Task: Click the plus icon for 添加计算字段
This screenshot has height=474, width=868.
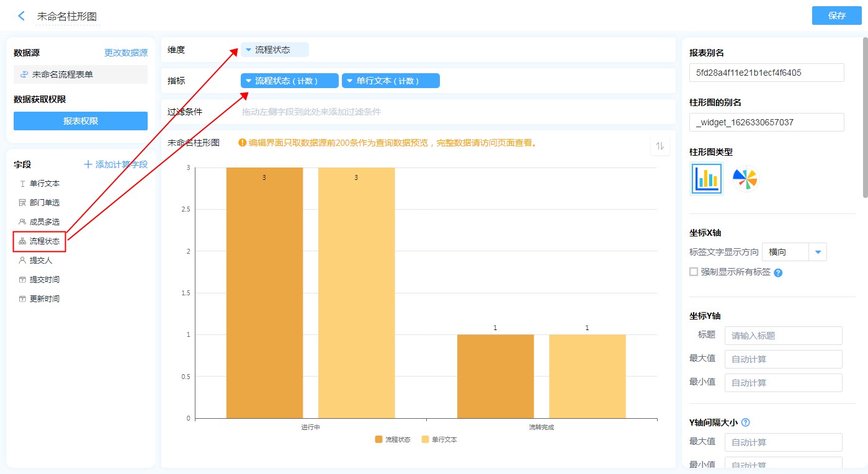Action: tap(88, 164)
